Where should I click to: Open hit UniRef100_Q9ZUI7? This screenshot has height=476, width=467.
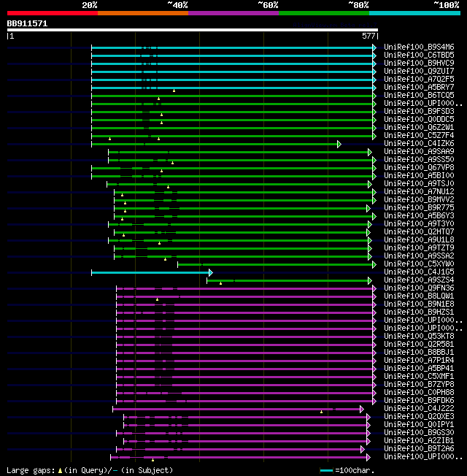coord(419,71)
